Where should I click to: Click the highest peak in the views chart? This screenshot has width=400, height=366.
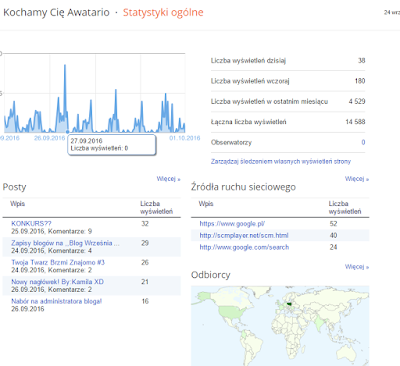coord(65,65)
